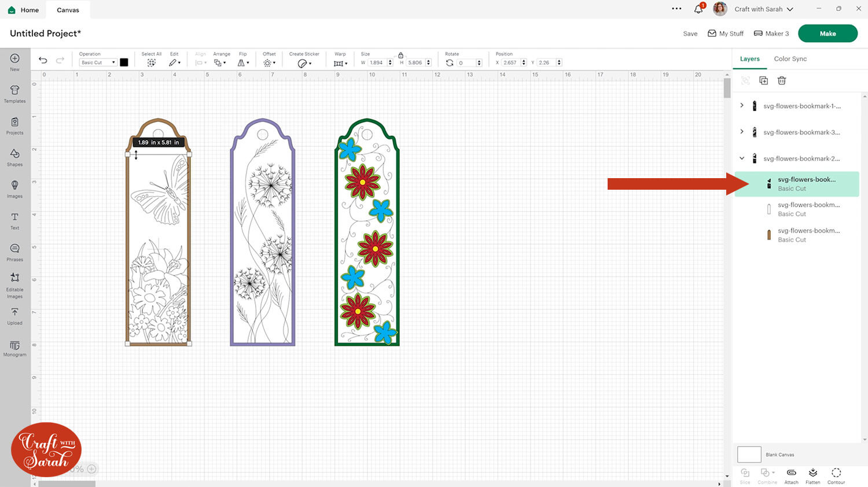
Task: Click the Blank Canvas color swatch
Action: tap(749, 454)
